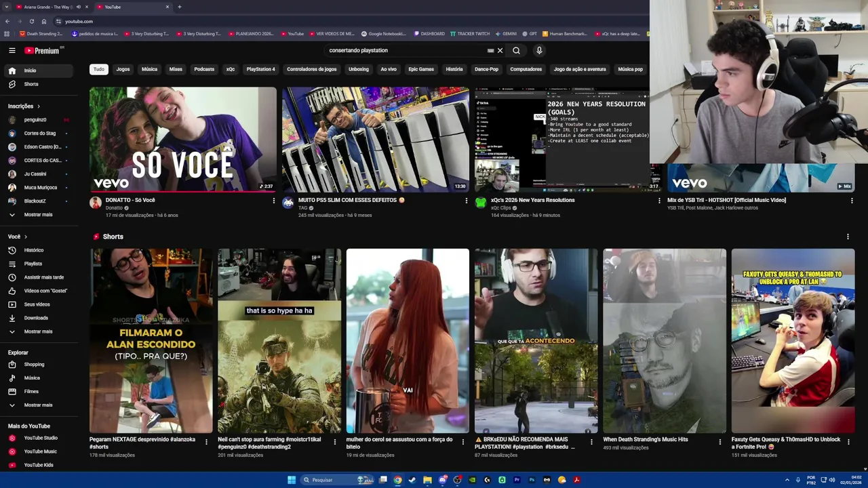This screenshot has height=488, width=868.
Task: Open a new browser tab
Action: [x=180, y=7]
